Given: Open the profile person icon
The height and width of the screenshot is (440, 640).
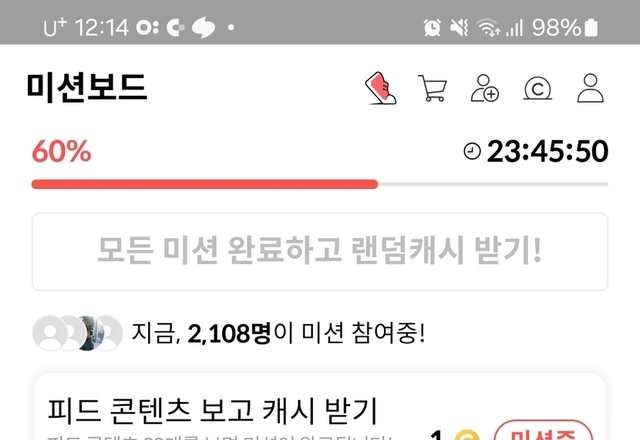Looking at the screenshot, I should click(590, 88).
